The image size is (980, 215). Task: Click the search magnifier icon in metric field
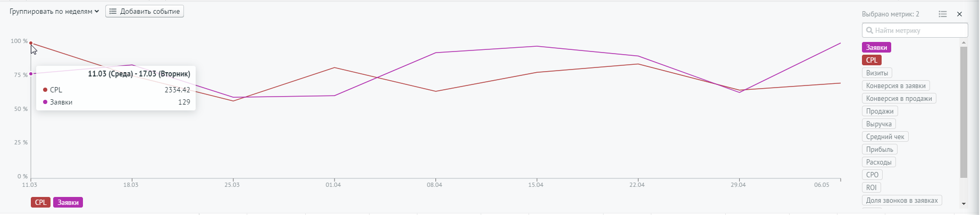click(x=869, y=31)
